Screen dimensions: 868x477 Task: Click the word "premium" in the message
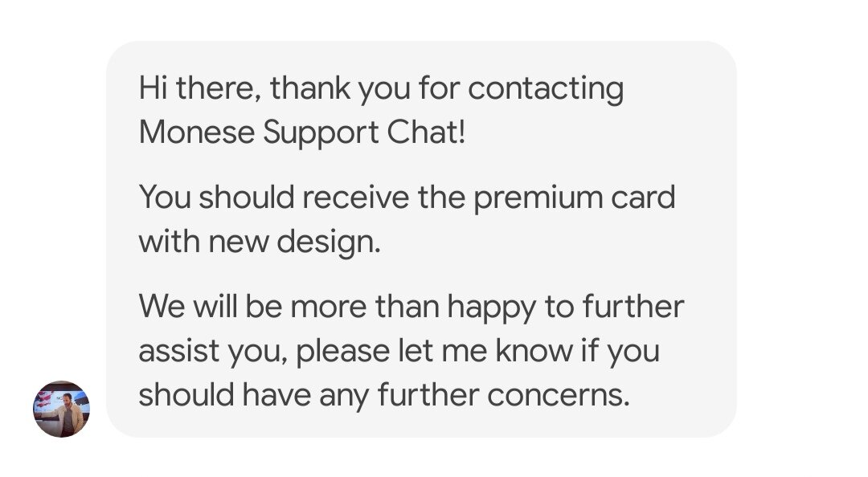[538, 198]
